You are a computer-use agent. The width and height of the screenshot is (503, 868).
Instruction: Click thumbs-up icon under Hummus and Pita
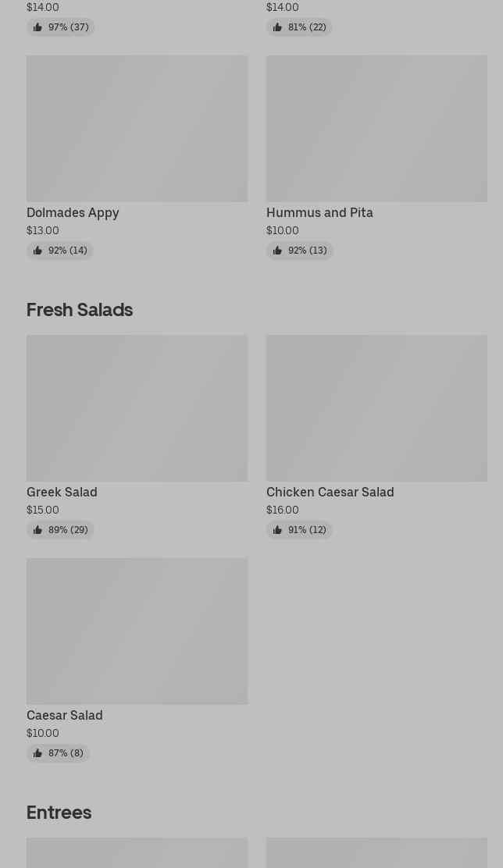[x=277, y=251]
